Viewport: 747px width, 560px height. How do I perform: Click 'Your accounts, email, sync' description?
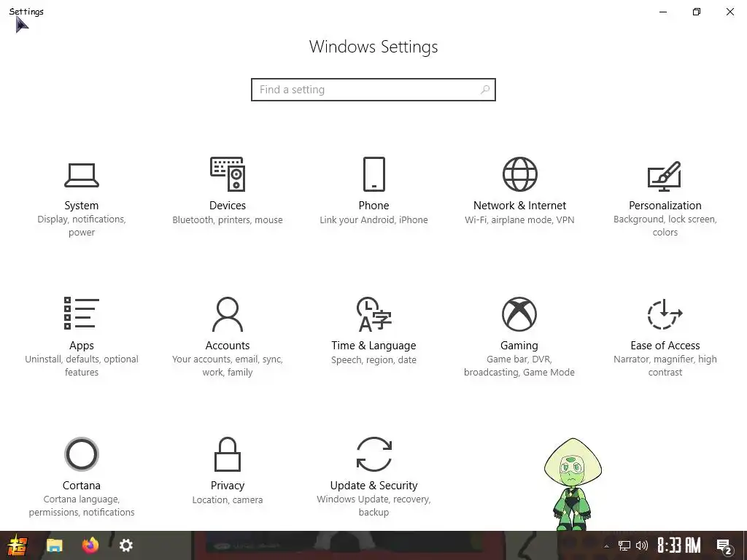coord(228,366)
